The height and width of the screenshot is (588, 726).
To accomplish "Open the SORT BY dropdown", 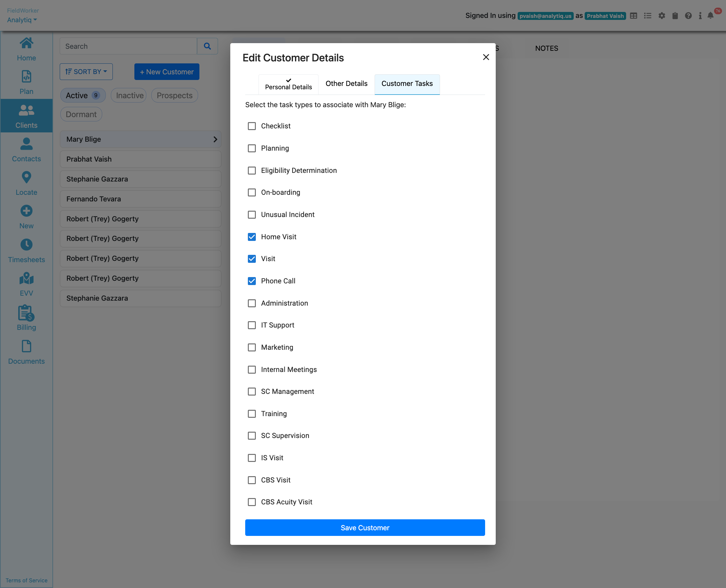I will 86,72.
